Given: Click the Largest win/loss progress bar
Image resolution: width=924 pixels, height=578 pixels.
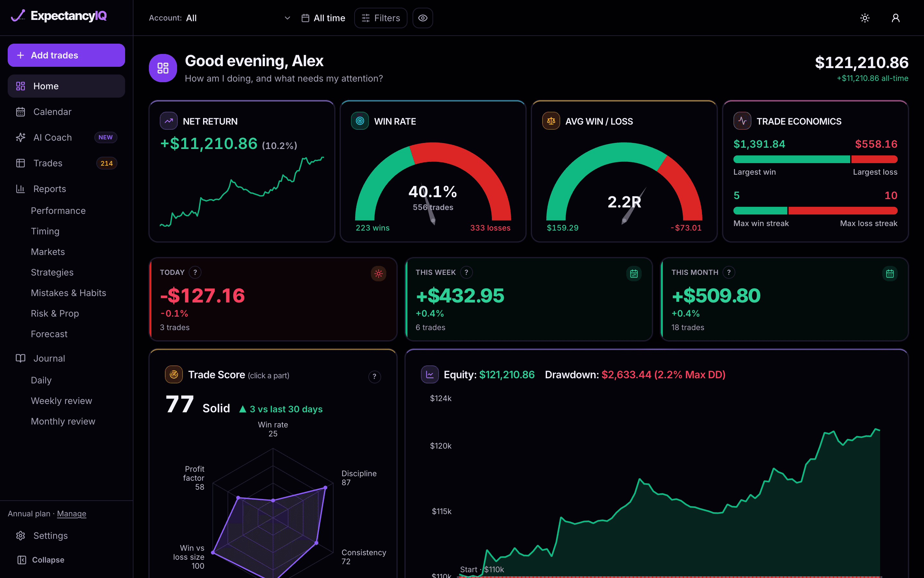Looking at the screenshot, I should [815, 159].
